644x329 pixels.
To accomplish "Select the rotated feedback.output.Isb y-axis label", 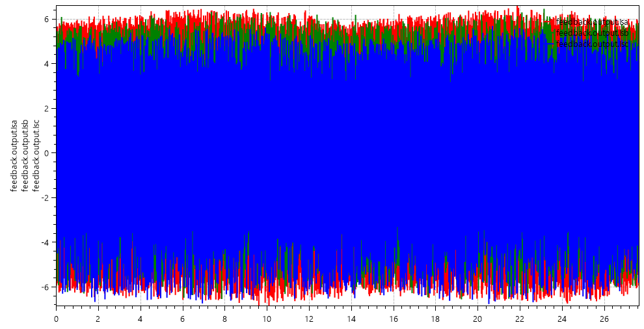I will click(25, 156).
